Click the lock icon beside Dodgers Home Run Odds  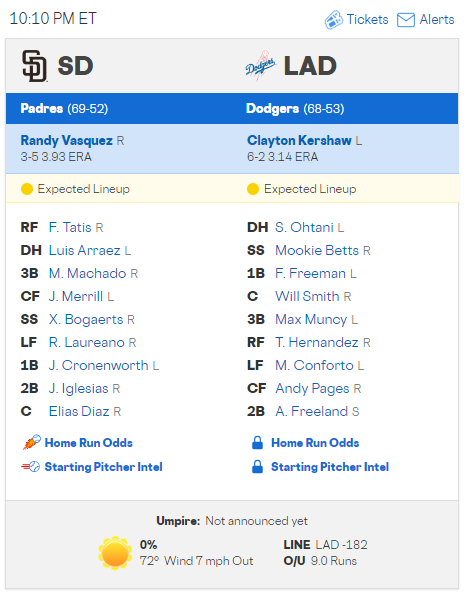pyautogui.click(x=257, y=442)
